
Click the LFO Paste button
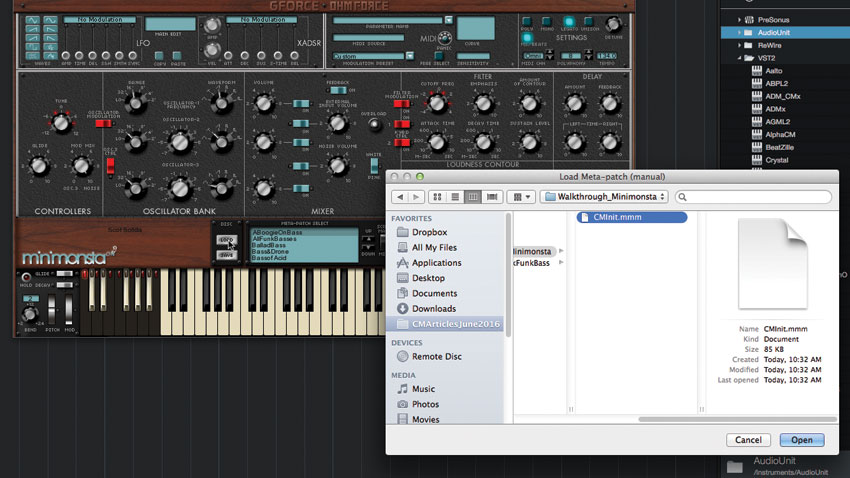point(177,56)
